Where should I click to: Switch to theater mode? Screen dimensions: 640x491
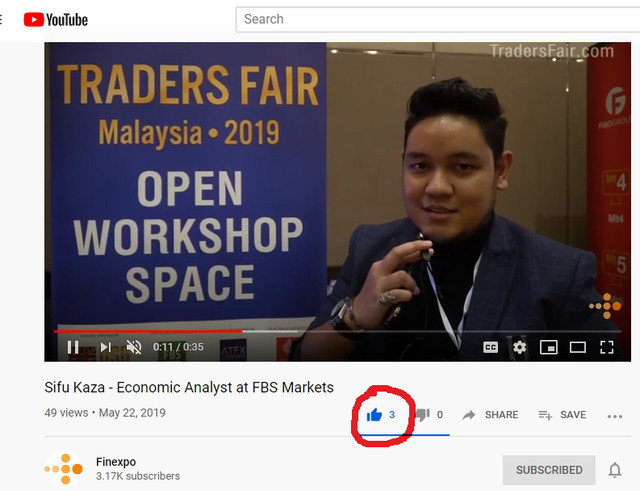coord(578,347)
